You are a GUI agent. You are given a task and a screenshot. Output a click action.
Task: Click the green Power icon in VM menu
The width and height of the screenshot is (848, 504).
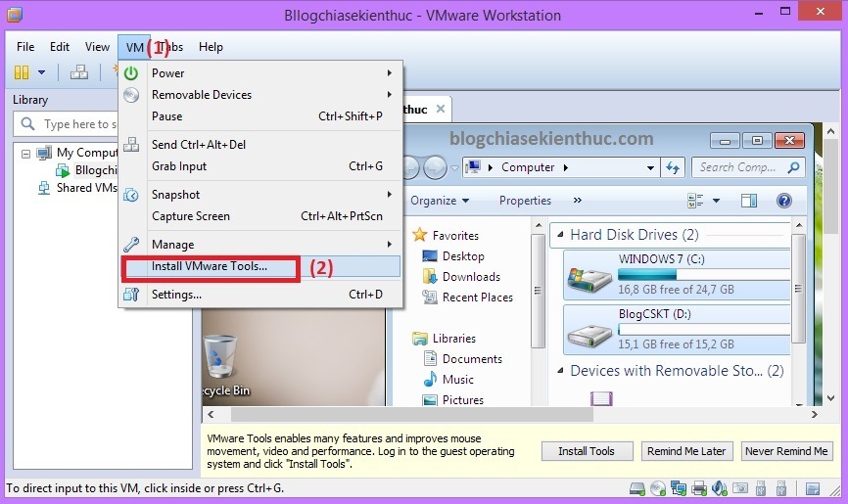[131, 73]
